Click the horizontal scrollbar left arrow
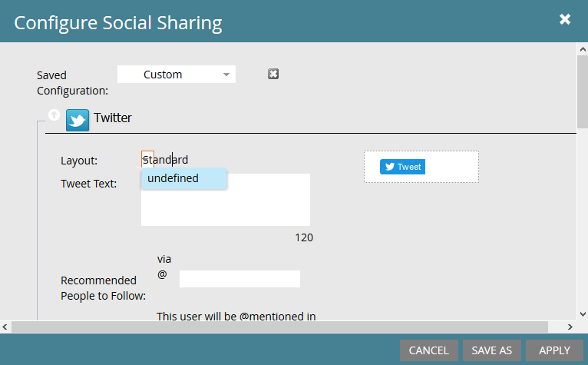 click(x=6, y=327)
